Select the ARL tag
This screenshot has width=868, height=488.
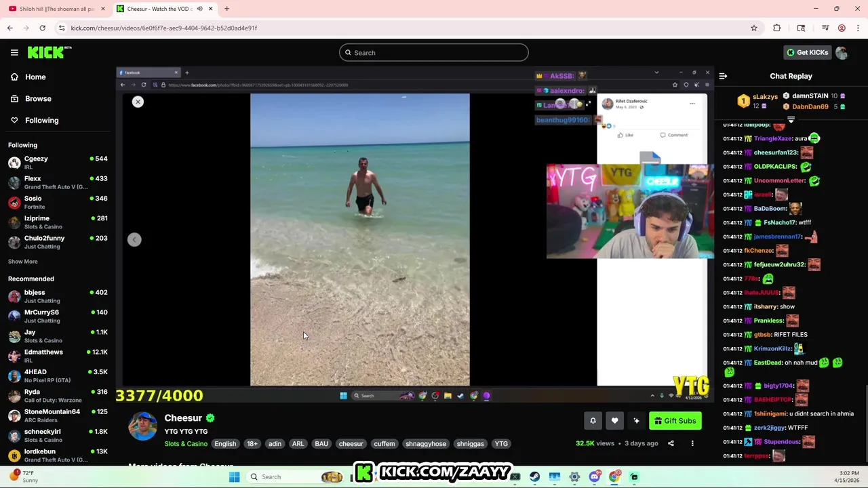pyautogui.click(x=298, y=444)
